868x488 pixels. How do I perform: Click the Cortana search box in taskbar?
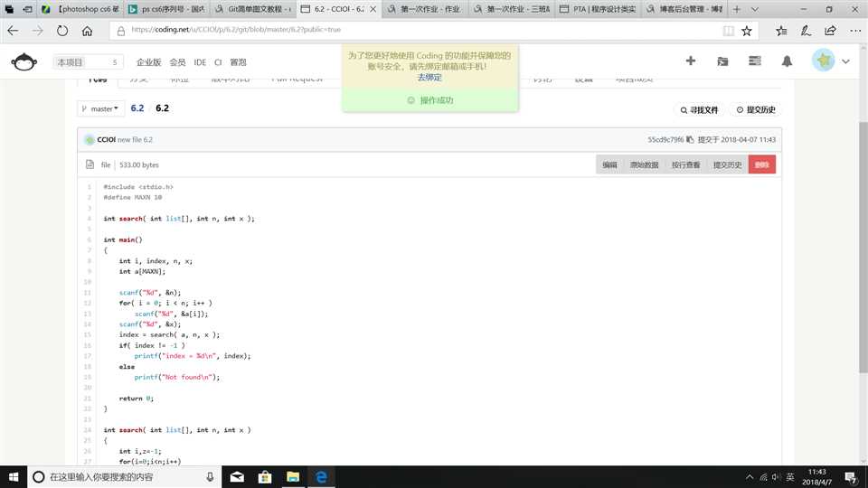click(124, 477)
